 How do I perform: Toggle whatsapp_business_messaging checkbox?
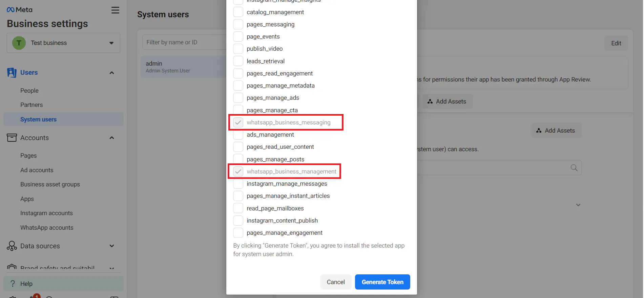coord(238,122)
